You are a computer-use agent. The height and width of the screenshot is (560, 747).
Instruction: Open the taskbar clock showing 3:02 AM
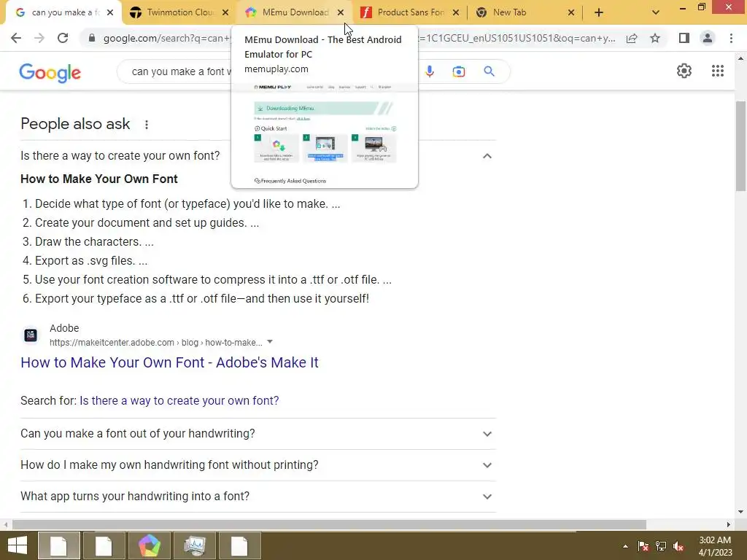[x=715, y=546]
